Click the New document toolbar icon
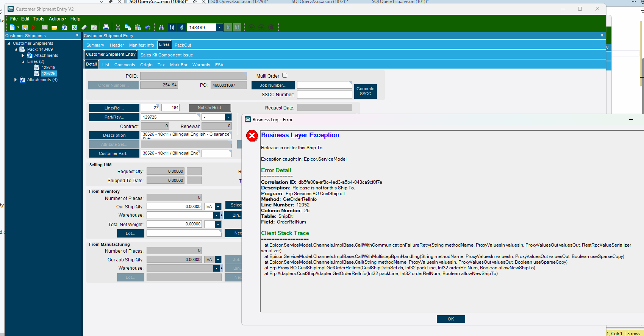The image size is (644, 336). 12,27
